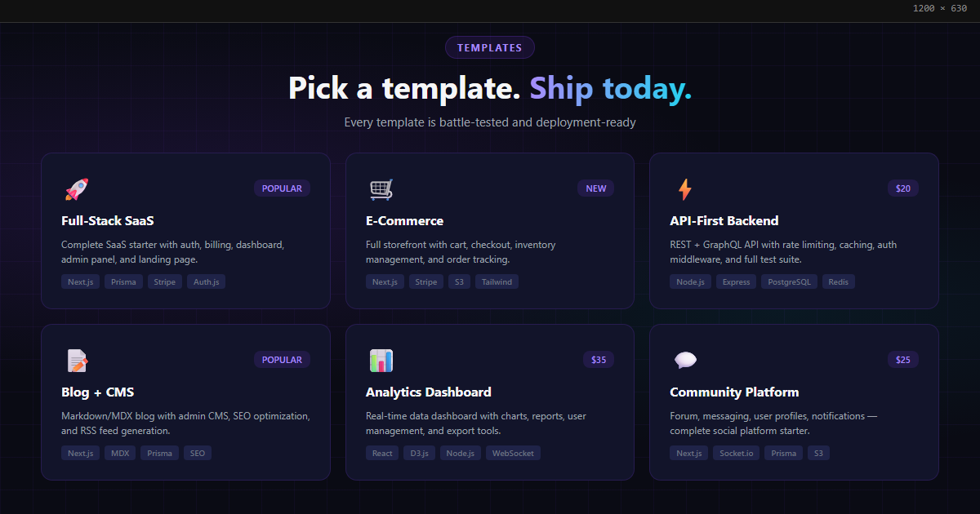Viewport: 980px width, 514px height.
Task: Click the memo pencil icon for Blog + CMS
Action: [x=77, y=361]
